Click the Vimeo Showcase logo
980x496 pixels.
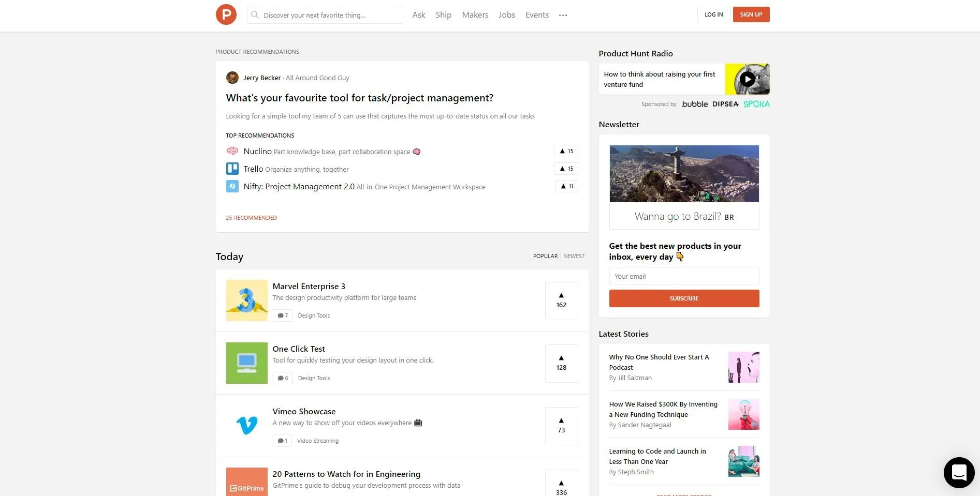click(x=247, y=426)
